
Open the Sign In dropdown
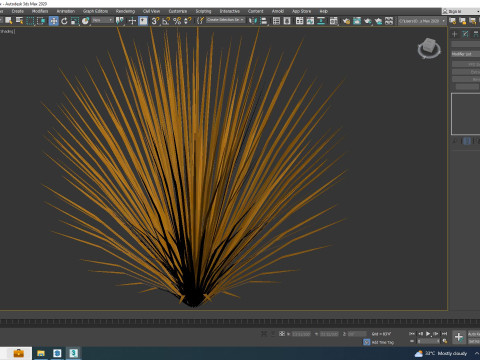461,11
